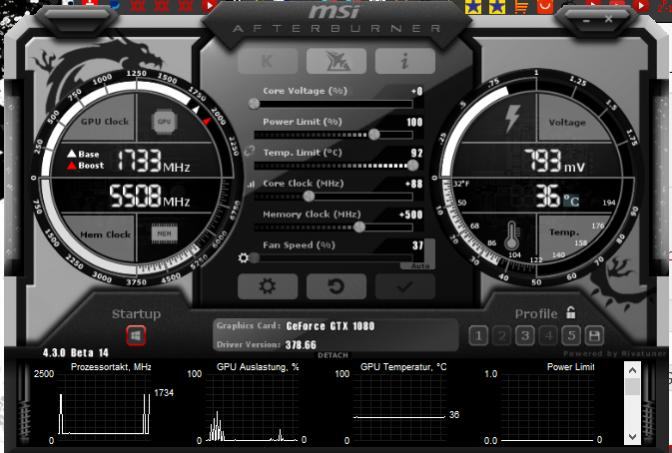The image size is (672, 453).
Task: Open the information i button
Action: tap(405, 61)
